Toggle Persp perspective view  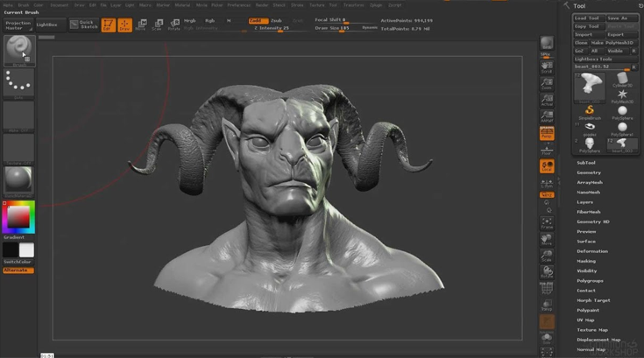(547, 133)
